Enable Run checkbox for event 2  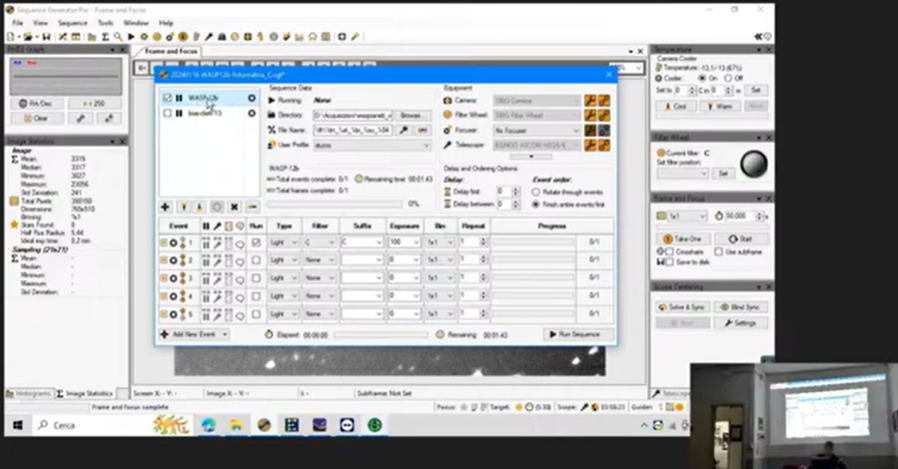(x=256, y=261)
